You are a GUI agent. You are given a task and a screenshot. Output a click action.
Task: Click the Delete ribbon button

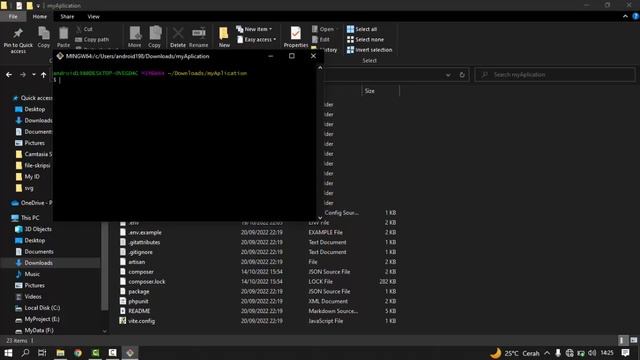click(178, 37)
